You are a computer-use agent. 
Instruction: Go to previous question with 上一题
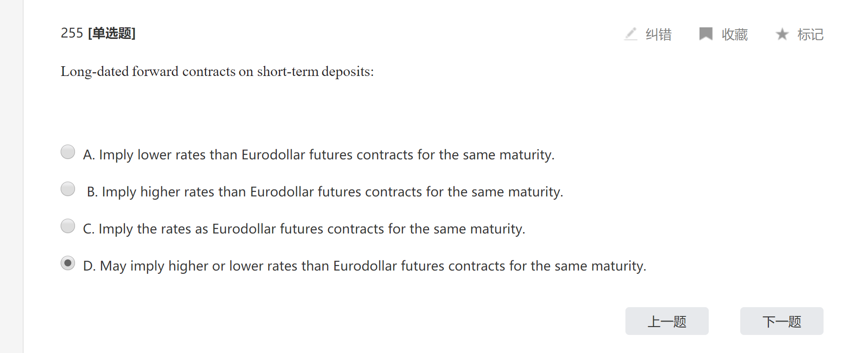[667, 321]
